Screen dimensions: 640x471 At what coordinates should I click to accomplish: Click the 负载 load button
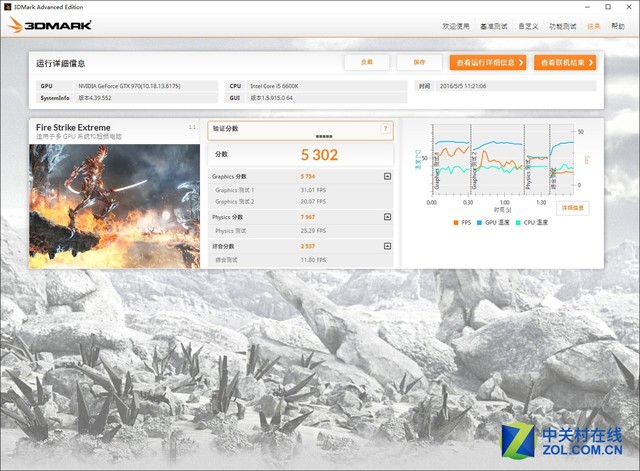pos(366,62)
